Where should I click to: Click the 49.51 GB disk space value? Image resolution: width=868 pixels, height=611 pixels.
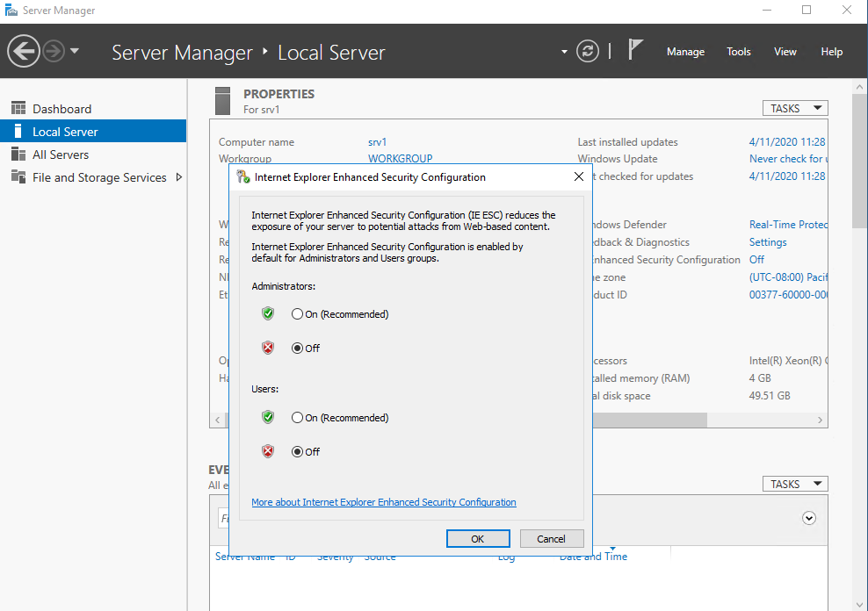pyautogui.click(x=770, y=395)
